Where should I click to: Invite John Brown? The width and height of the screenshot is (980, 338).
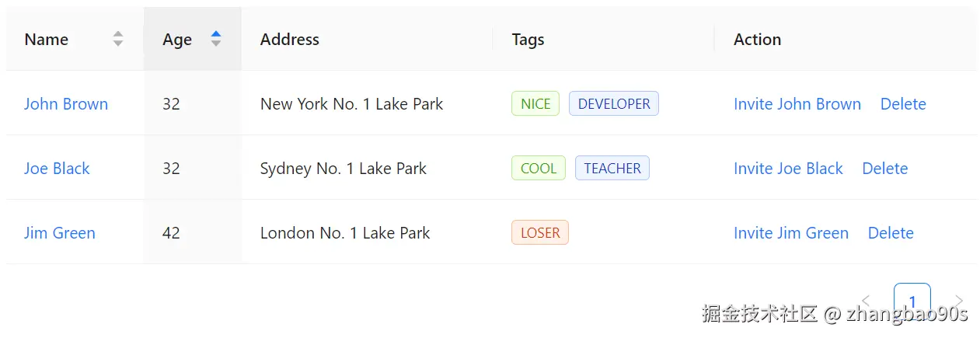click(x=797, y=104)
